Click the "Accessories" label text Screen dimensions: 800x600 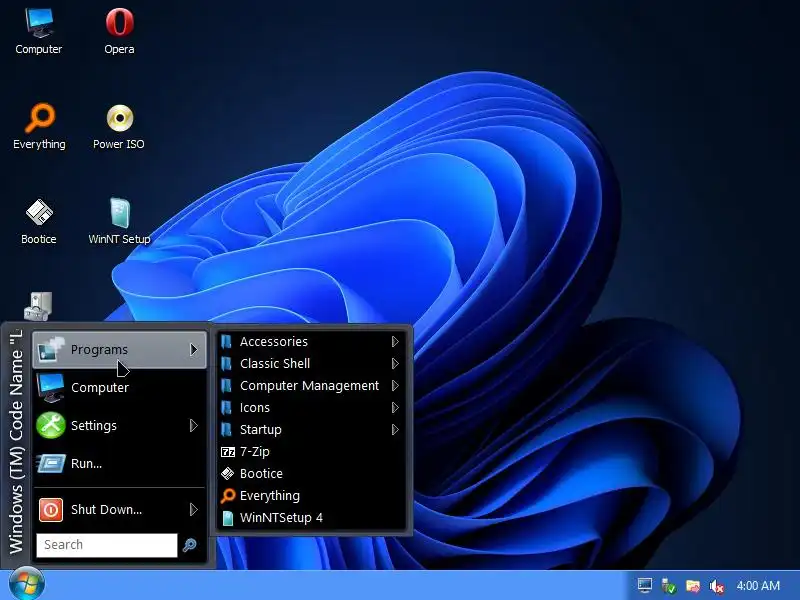tap(274, 341)
